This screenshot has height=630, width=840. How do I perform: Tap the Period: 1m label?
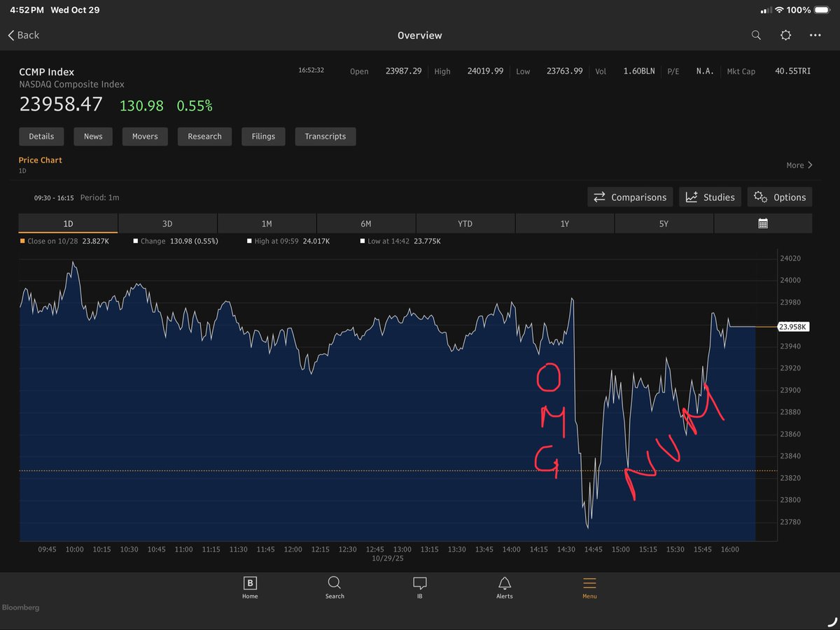[99, 197]
